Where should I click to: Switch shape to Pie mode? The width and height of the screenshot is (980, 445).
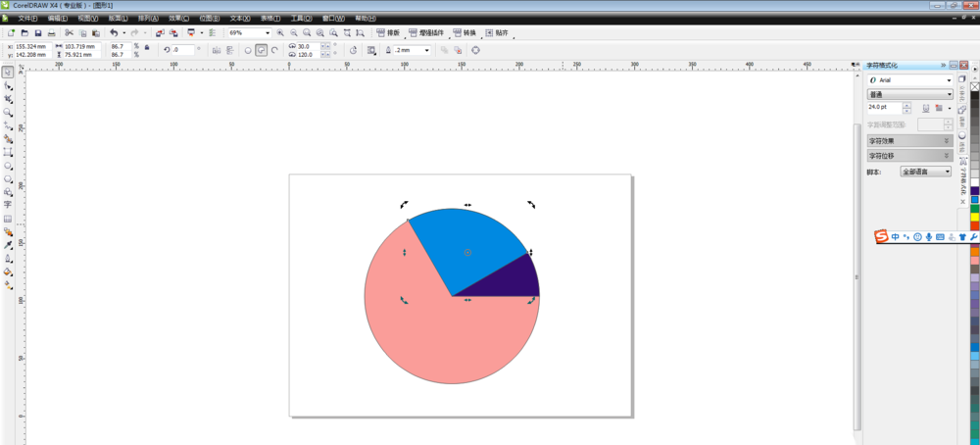coord(262,50)
